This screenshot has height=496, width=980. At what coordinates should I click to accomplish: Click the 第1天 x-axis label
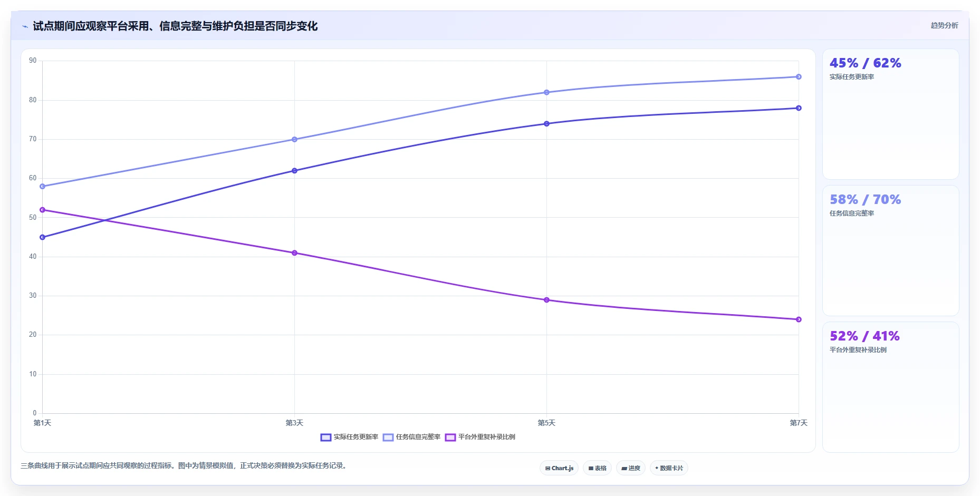pos(43,423)
